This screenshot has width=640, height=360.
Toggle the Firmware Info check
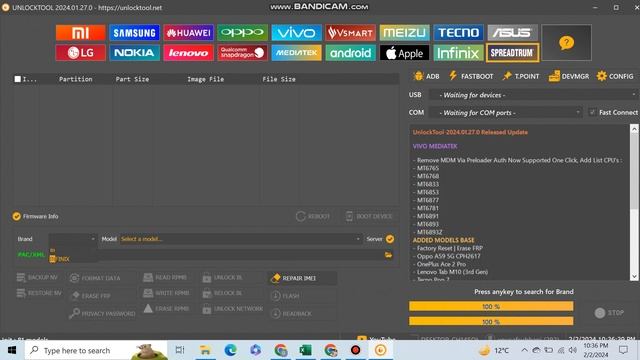click(x=16, y=216)
